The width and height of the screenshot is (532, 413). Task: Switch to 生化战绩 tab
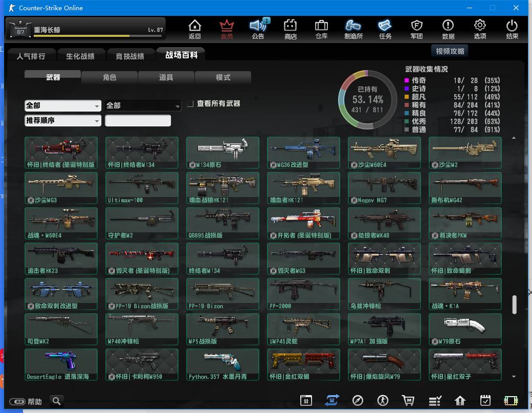pyautogui.click(x=80, y=56)
